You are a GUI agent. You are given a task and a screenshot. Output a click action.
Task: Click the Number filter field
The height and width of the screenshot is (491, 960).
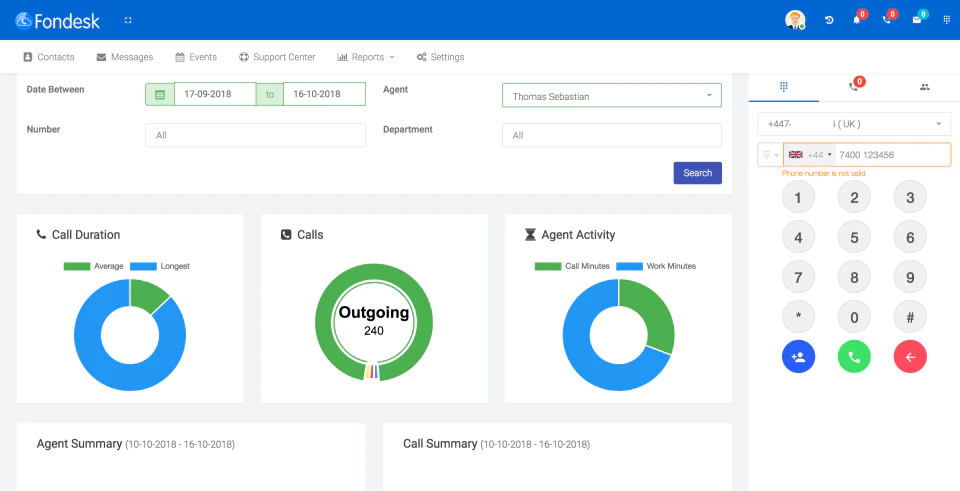(255, 135)
